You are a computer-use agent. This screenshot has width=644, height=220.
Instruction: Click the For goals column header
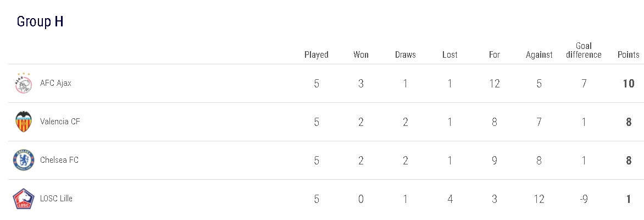pos(495,54)
